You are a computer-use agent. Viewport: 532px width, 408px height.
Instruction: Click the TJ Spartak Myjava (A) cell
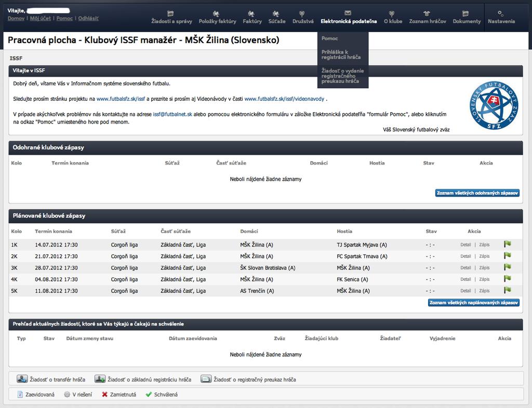[362, 244]
